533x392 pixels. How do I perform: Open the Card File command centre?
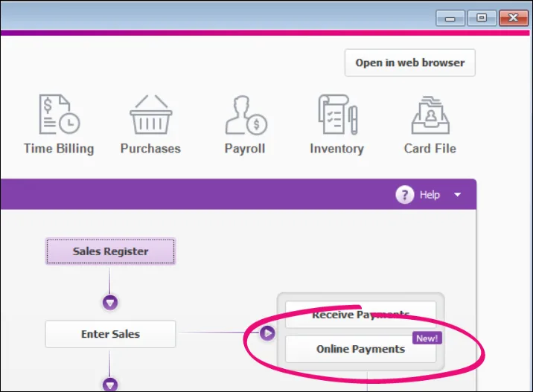[430, 125]
